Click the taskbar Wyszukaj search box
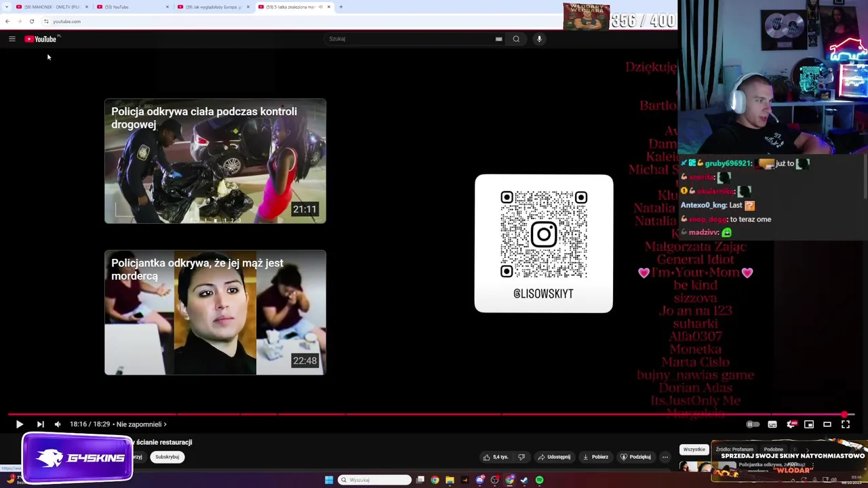868x488 pixels. [375, 480]
